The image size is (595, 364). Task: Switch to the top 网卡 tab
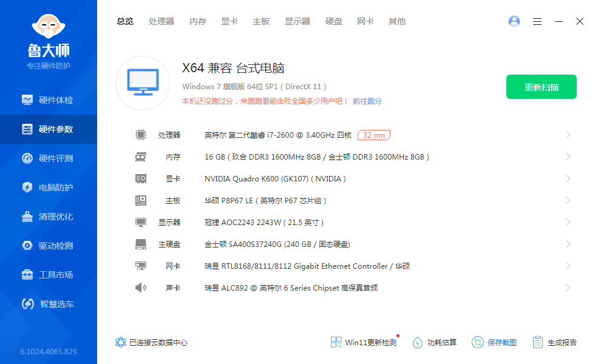(365, 21)
